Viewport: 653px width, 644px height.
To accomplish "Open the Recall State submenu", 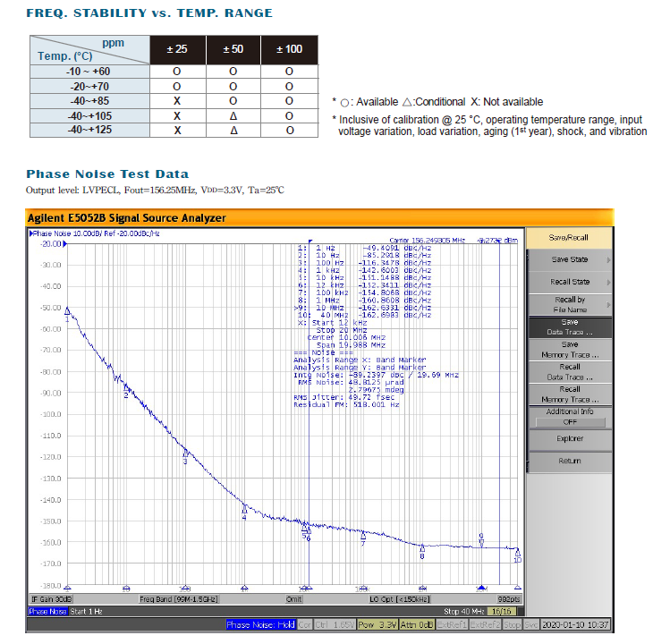I will tap(569, 282).
